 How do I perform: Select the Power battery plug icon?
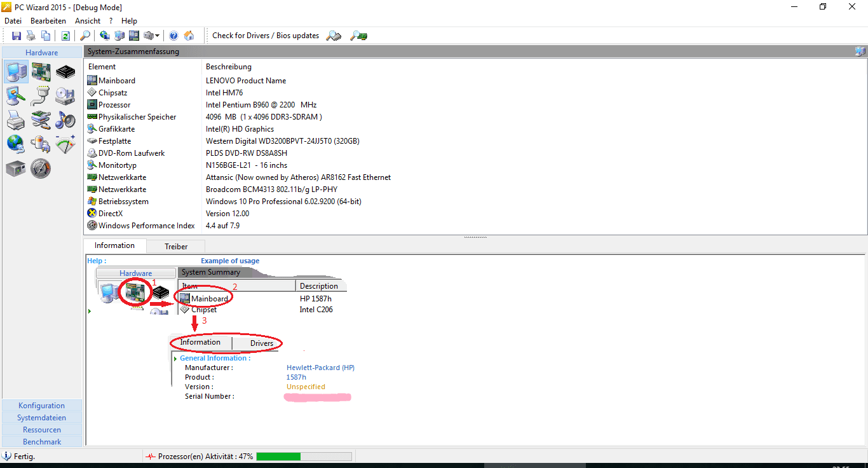click(41, 144)
